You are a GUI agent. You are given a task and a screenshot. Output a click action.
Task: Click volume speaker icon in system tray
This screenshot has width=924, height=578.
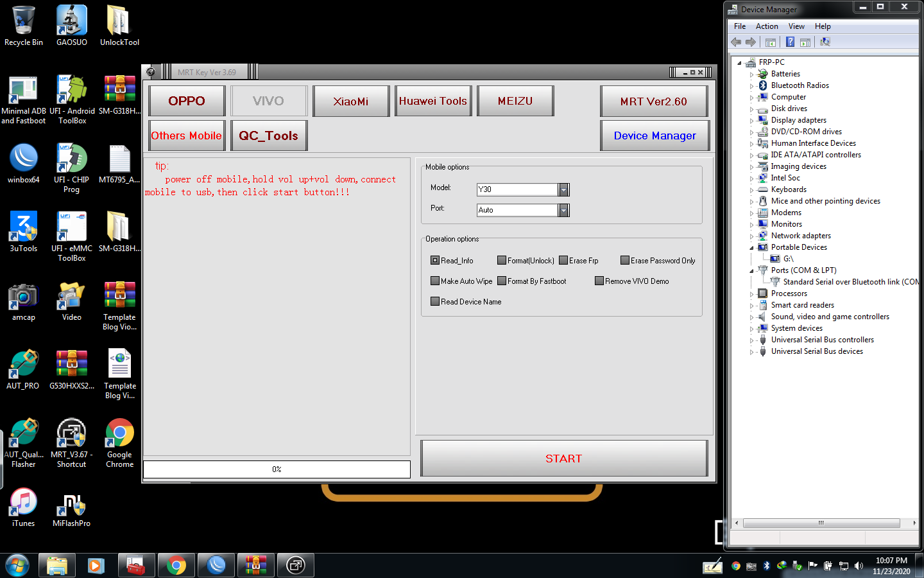859,566
